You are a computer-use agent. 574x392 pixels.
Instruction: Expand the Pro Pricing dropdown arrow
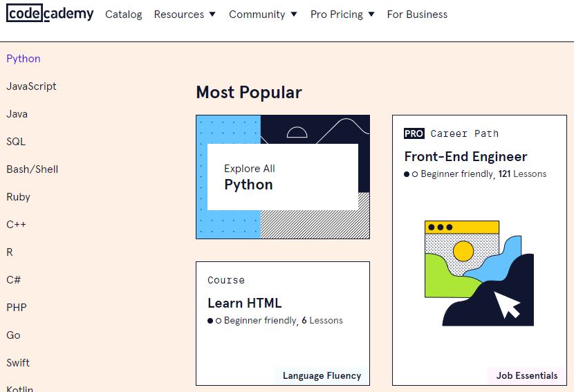[x=371, y=15]
